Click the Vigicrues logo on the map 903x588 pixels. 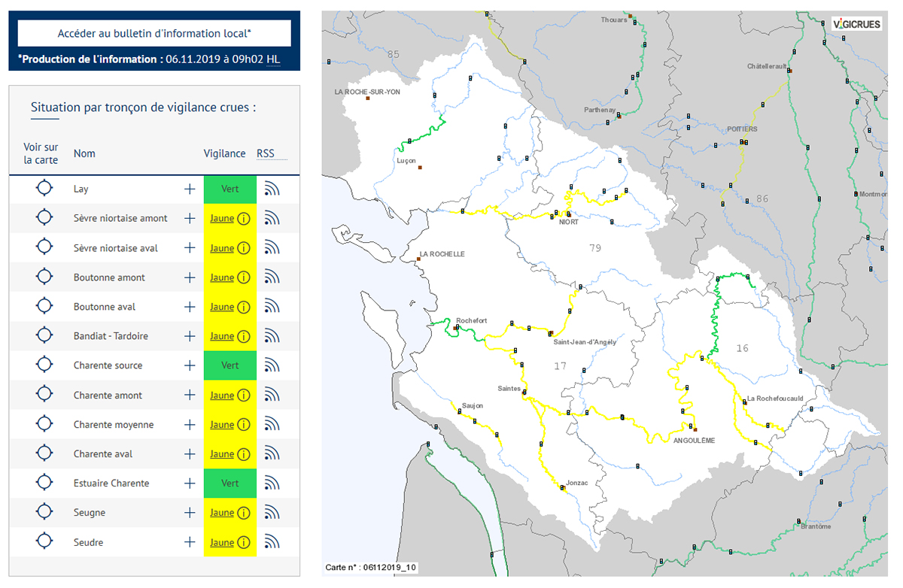point(856,24)
